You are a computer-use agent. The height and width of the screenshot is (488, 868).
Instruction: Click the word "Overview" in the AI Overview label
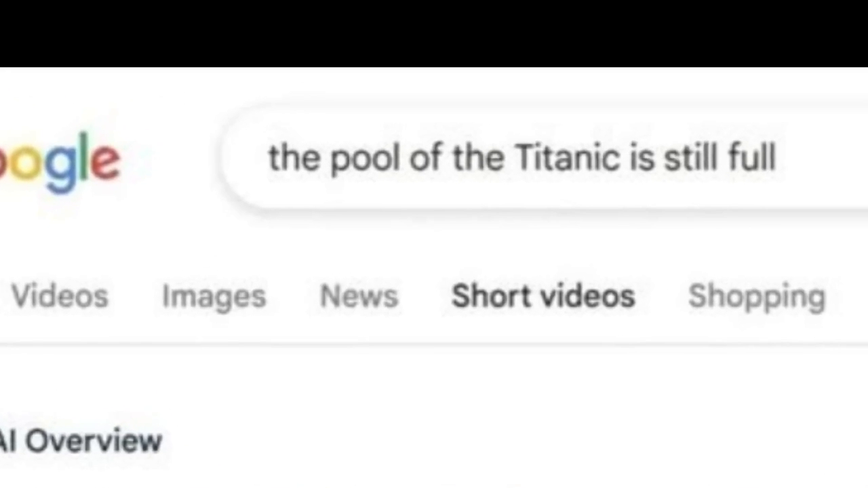click(x=94, y=441)
